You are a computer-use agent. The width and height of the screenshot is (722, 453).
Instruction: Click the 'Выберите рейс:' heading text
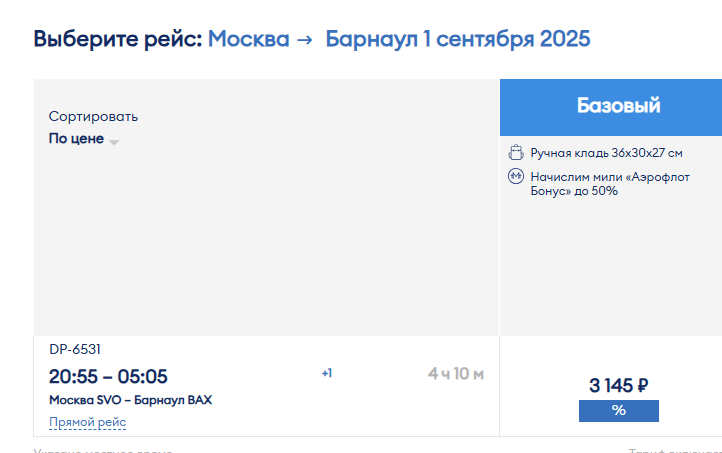(x=118, y=39)
